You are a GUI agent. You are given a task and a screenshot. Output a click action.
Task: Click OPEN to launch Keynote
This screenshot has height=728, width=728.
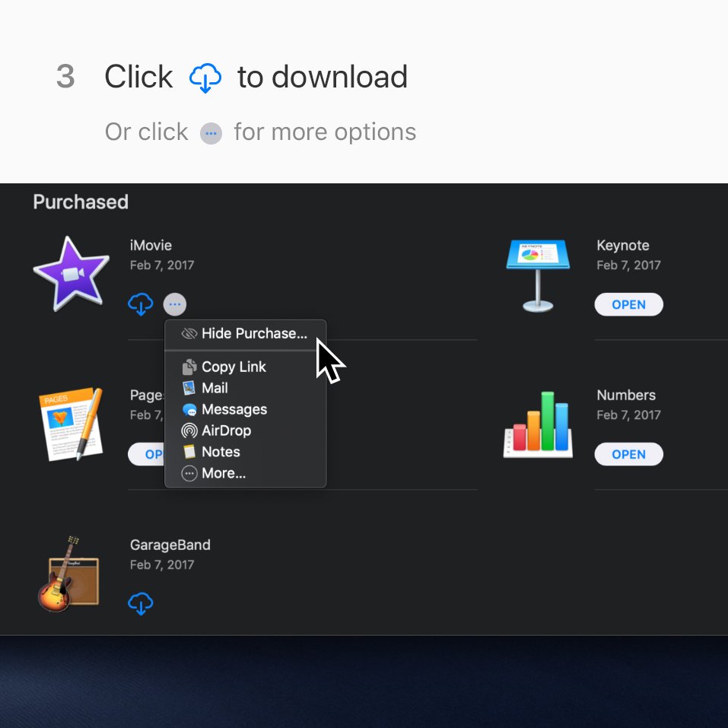coord(628,304)
